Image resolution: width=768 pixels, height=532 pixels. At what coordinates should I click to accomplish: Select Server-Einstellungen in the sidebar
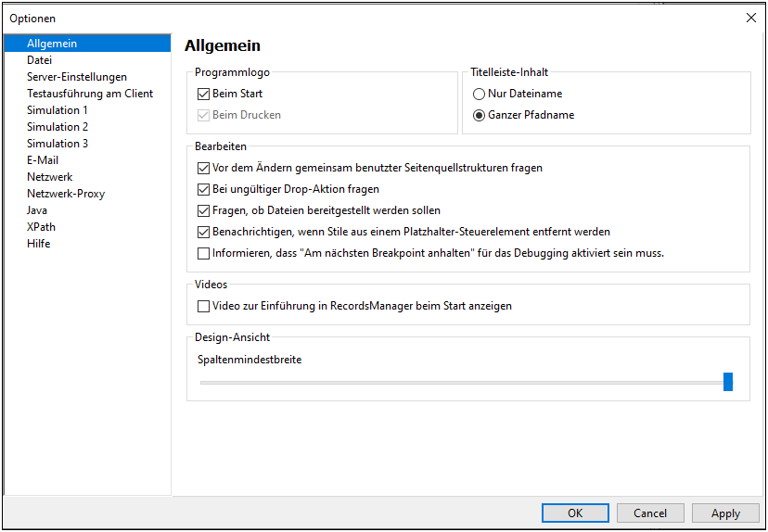77,77
